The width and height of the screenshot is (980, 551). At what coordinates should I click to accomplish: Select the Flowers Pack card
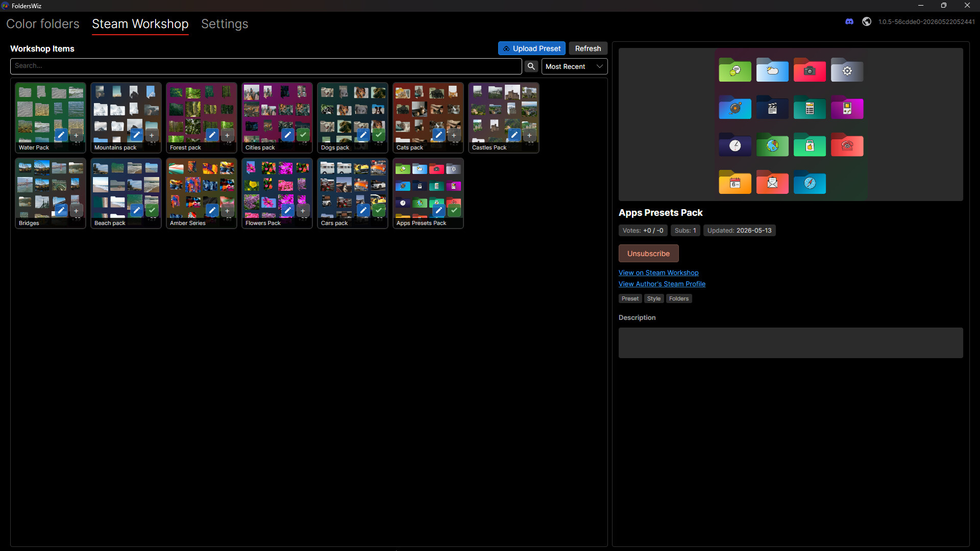click(x=277, y=193)
